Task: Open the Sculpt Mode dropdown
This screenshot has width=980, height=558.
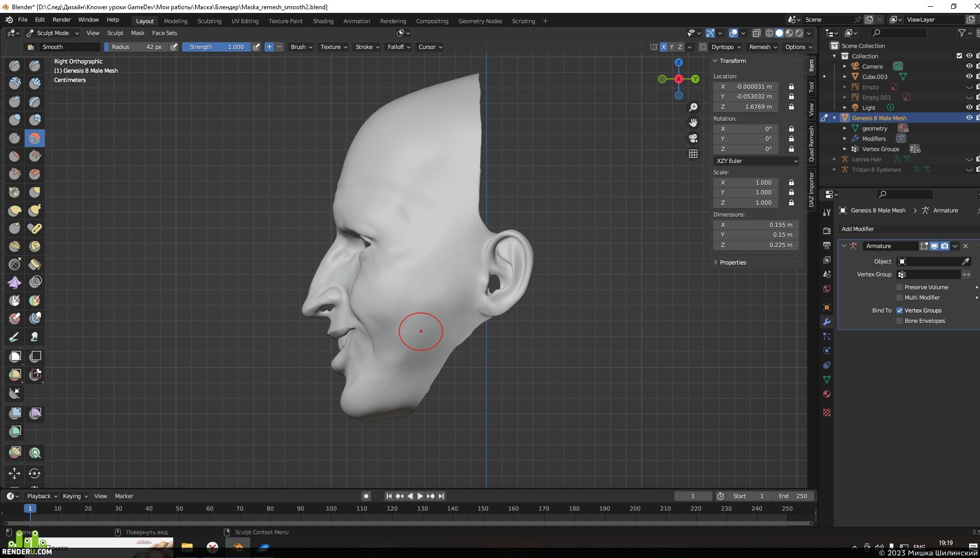Action: (53, 33)
